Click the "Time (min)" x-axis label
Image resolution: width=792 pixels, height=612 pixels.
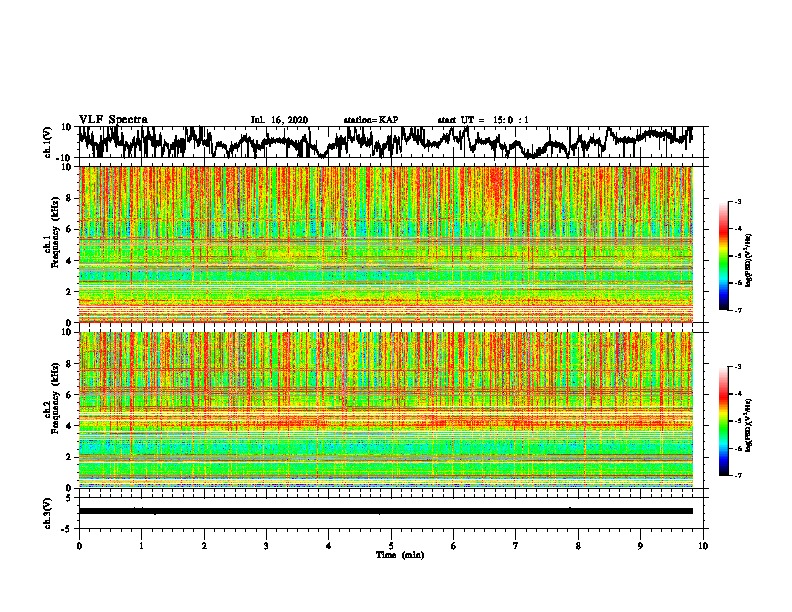point(400,555)
